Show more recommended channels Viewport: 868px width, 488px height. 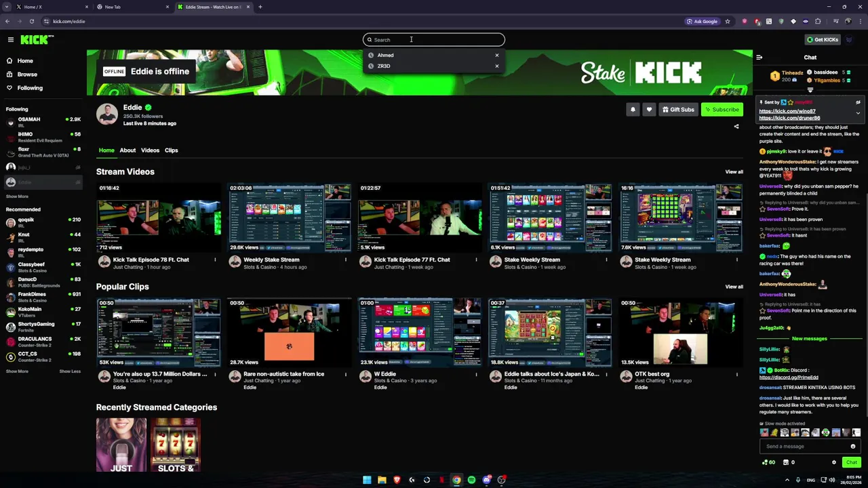[17, 371]
